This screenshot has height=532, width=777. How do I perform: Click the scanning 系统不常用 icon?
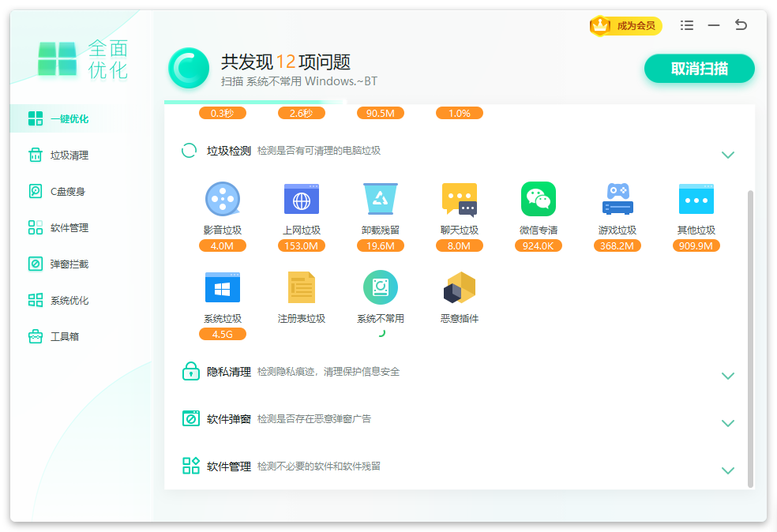click(380, 287)
